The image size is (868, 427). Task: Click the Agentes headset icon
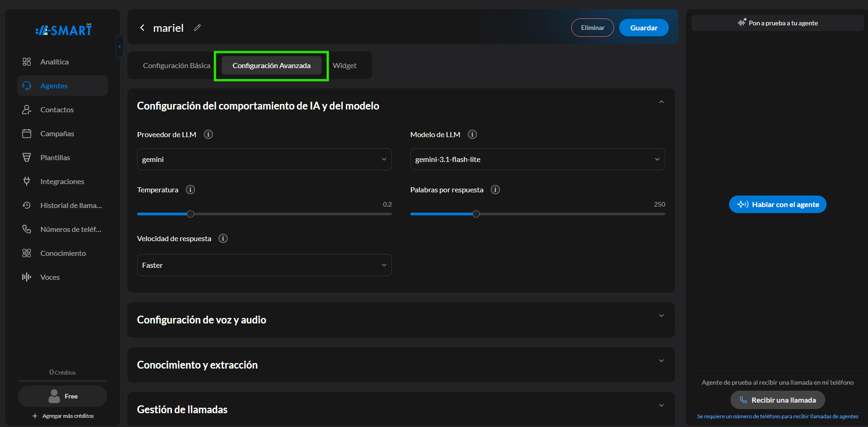tap(27, 86)
